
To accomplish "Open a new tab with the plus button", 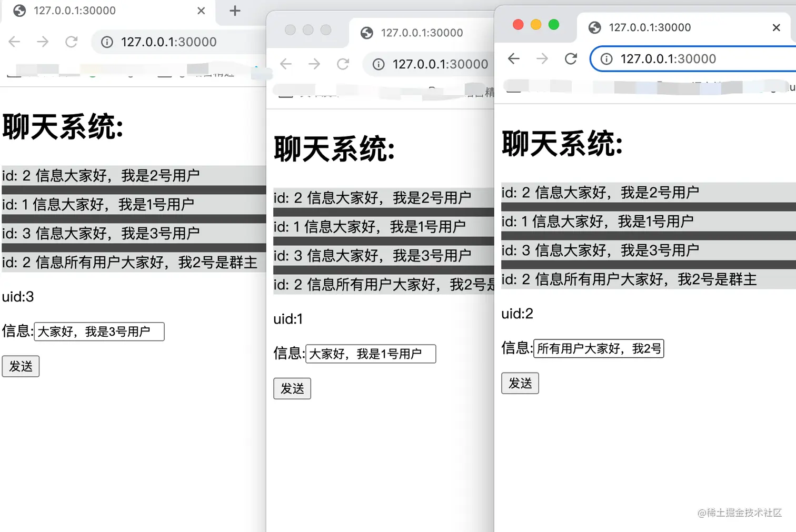I will tap(234, 11).
